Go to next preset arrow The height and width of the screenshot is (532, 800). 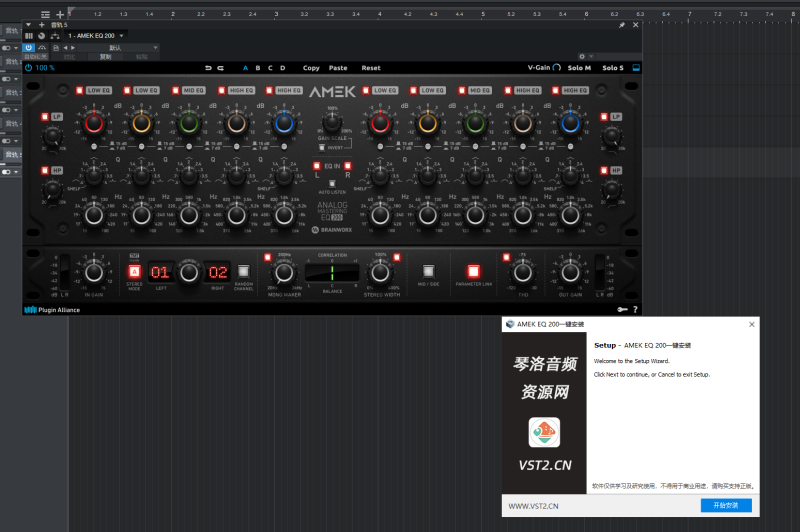[x=73, y=47]
